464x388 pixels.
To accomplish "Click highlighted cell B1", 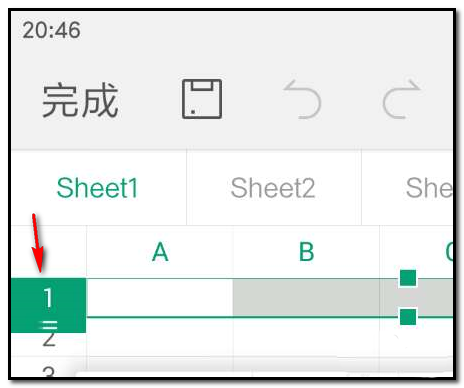I will tap(306, 297).
